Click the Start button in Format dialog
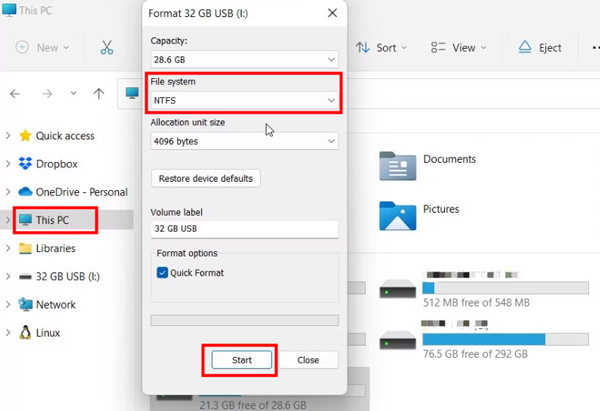 coord(241,360)
